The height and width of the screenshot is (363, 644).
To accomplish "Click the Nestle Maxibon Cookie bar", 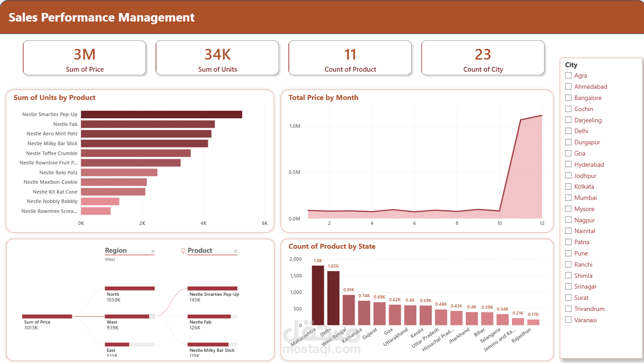I will tap(114, 182).
